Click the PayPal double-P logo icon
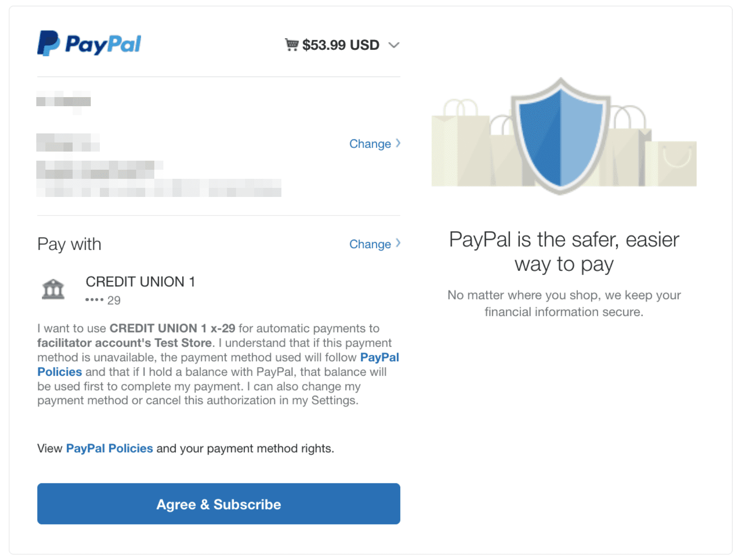 pos(48,44)
